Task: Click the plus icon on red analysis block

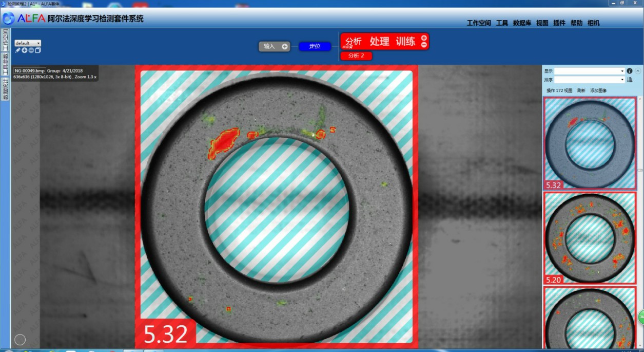Action: coord(424,38)
